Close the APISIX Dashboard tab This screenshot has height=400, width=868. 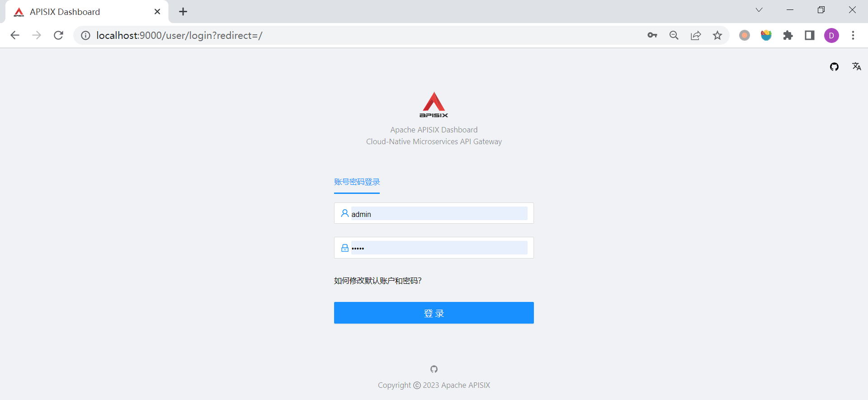(x=157, y=12)
